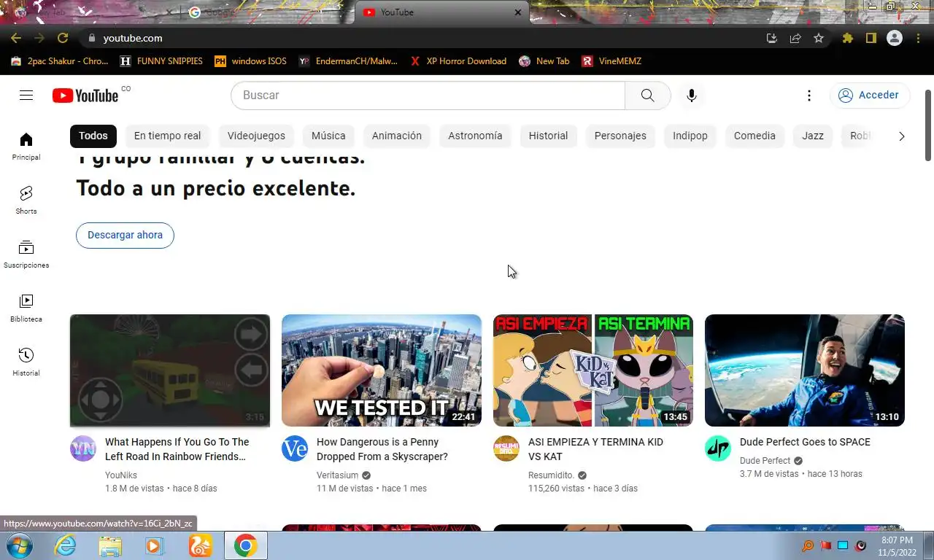Click the Descargar ahora button
Screen dimensions: 934x560
(125, 236)
